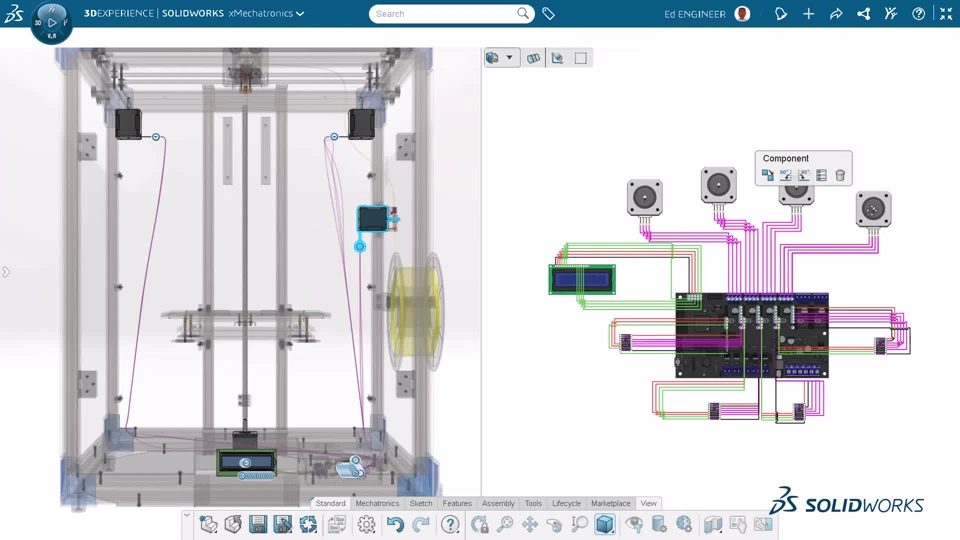This screenshot has width=960, height=540.
Task: Open the Settings gear in action bar
Action: pyautogui.click(x=366, y=524)
